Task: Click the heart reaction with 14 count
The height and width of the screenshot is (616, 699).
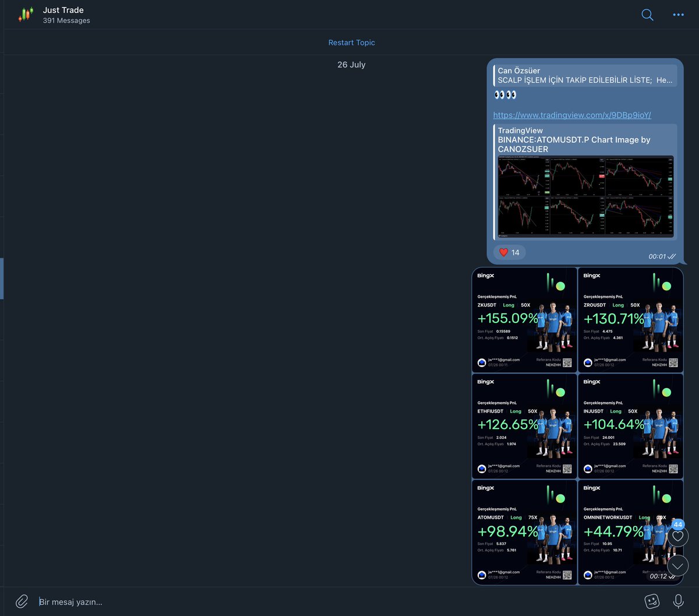Action: pyautogui.click(x=509, y=252)
